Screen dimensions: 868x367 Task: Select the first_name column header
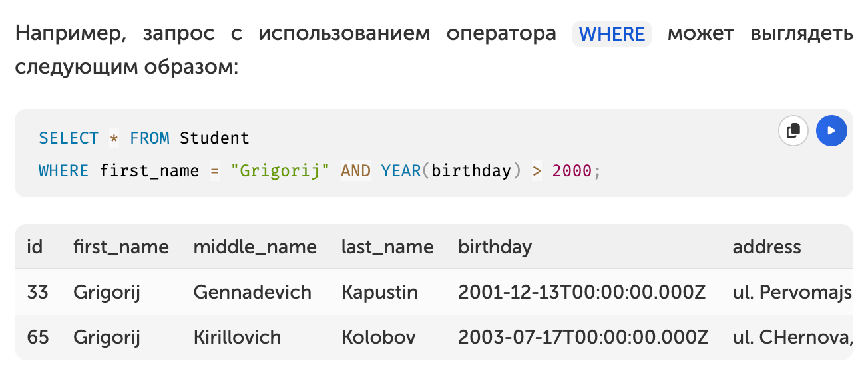pos(121,247)
